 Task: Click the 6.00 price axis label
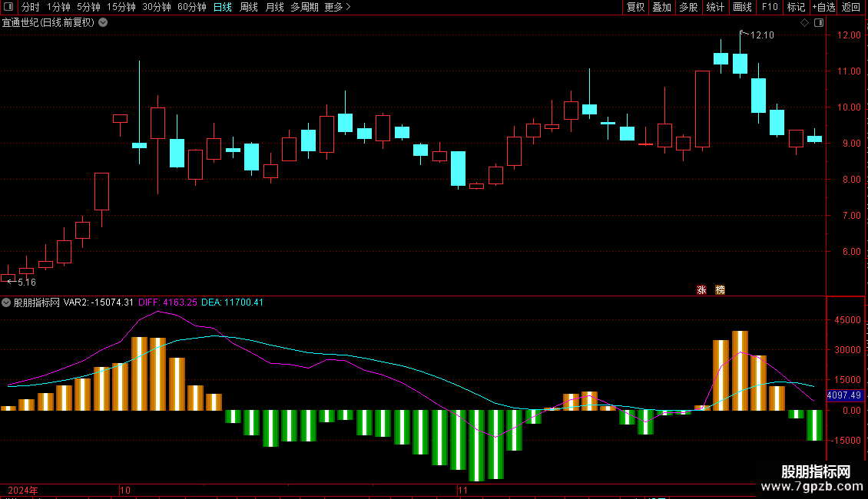pos(851,252)
